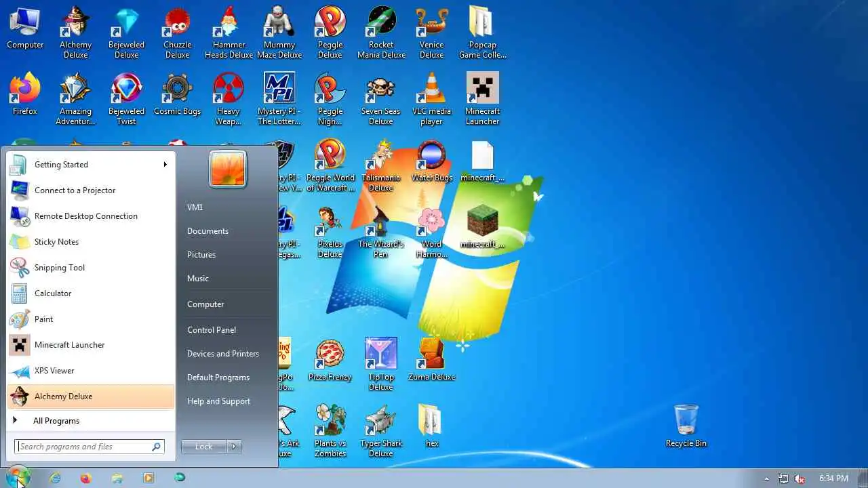The image size is (868, 488).
Task: Show hidden system tray icons
Action: pos(767,478)
